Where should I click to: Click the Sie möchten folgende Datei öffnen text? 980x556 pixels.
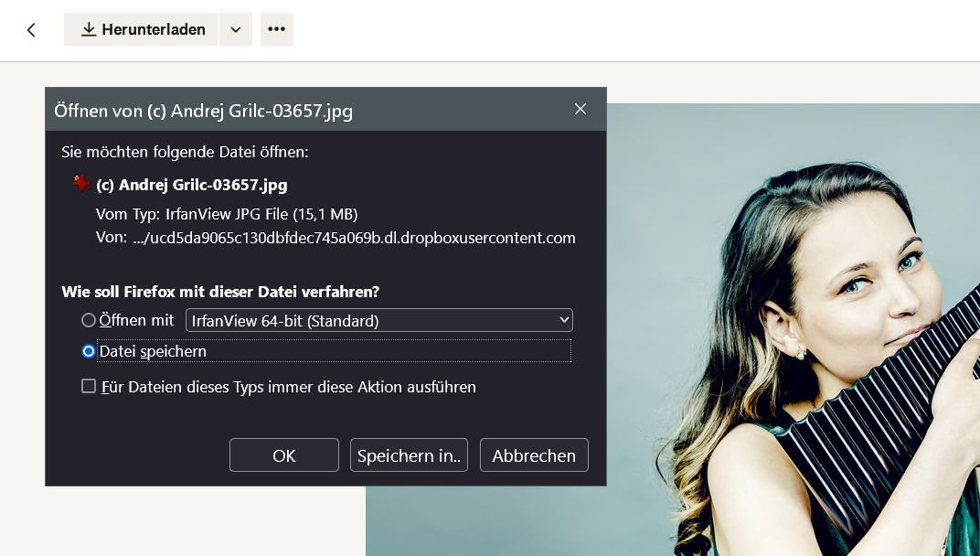tap(185, 152)
